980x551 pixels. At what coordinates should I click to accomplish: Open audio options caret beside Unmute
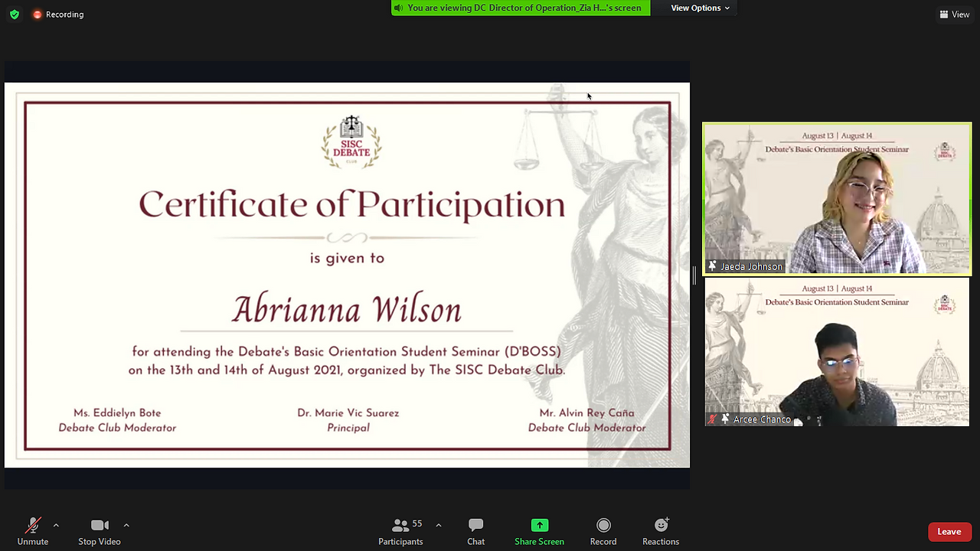(56, 525)
